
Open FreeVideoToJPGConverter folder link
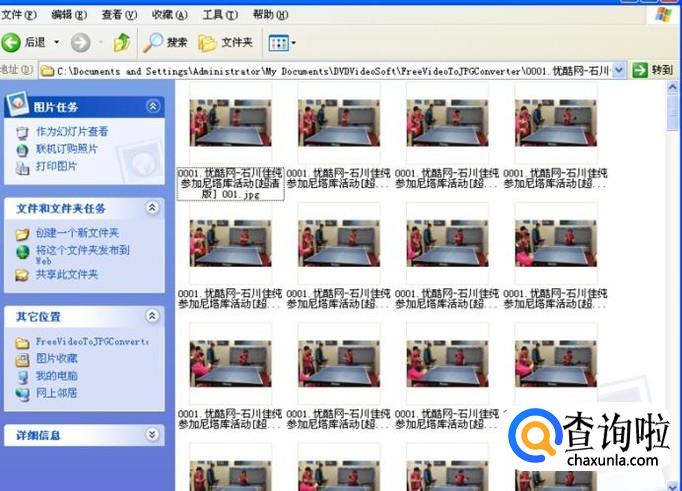click(93, 342)
